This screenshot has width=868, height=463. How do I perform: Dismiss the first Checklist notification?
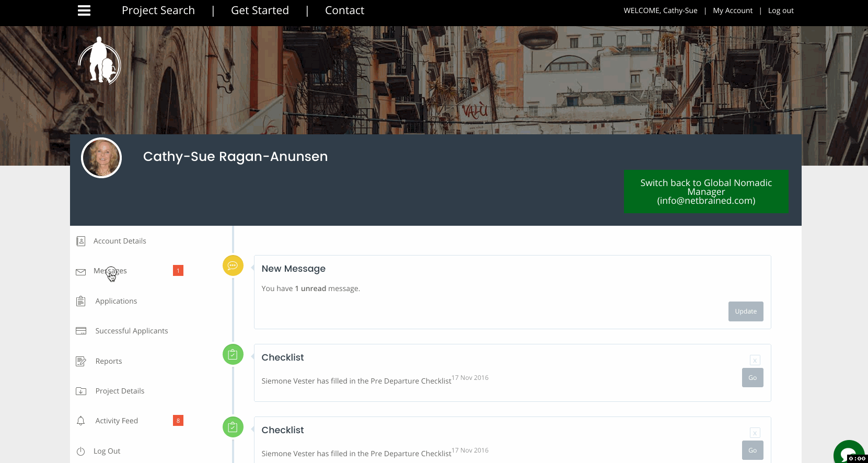[755, 360]
